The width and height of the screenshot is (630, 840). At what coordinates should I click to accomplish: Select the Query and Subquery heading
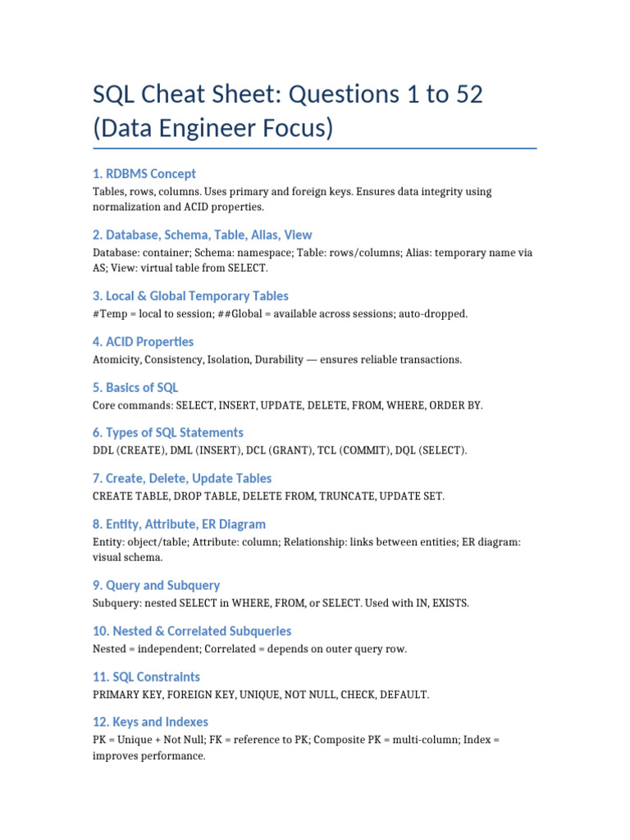point(156,586)
